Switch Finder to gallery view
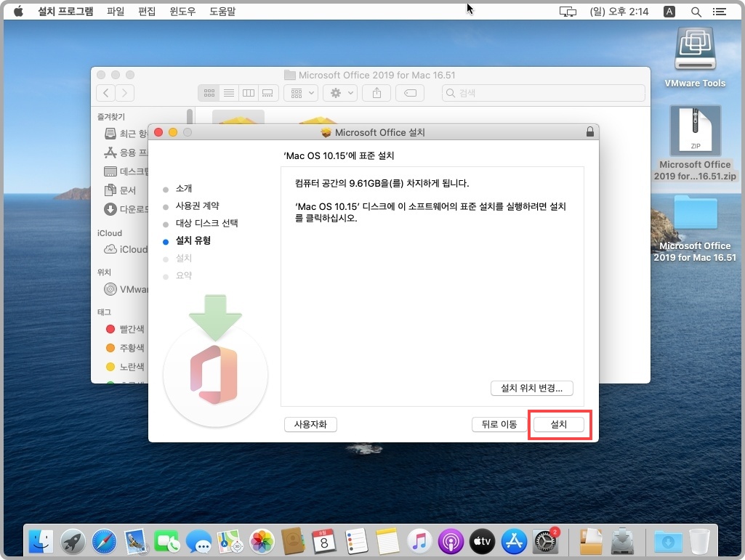This screenshot has height=560, width=745. pyautogui.click(x=267, y=93)
